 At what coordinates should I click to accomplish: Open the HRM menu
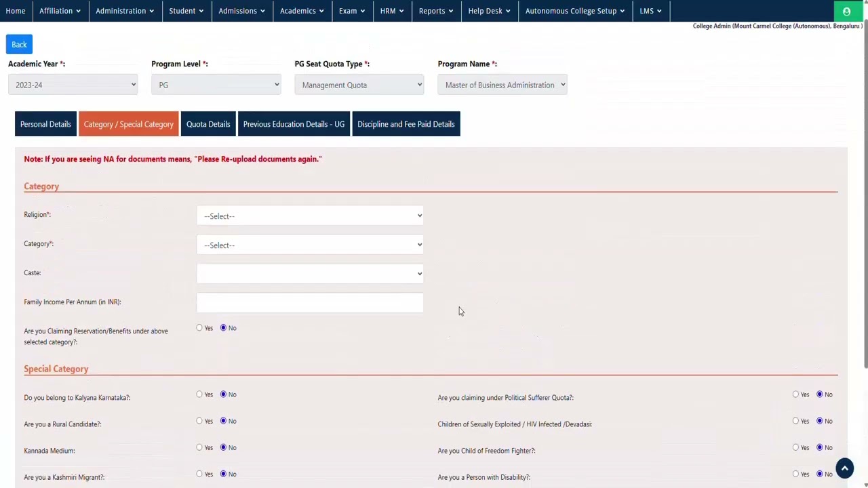tap(392, 11)
